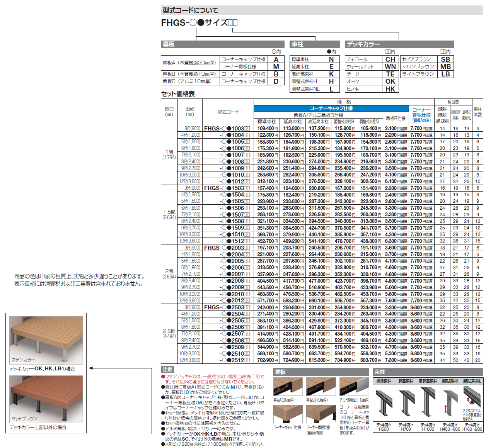Screen dimensions: 486x448
Task: Click the 型式コードについて heading
Action: pos(191,10)
